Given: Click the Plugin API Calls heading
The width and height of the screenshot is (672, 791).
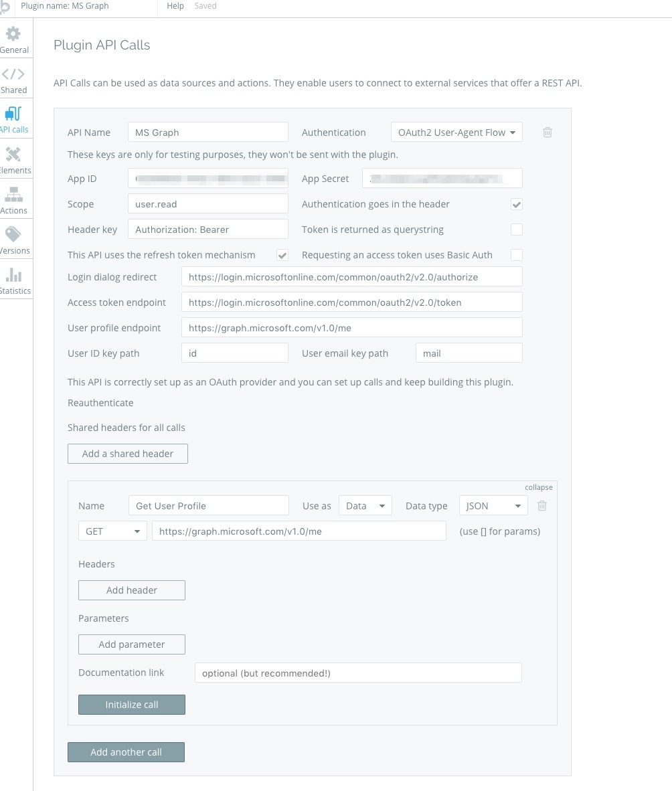Looking at the screenshot, I should tap(102, 45).
